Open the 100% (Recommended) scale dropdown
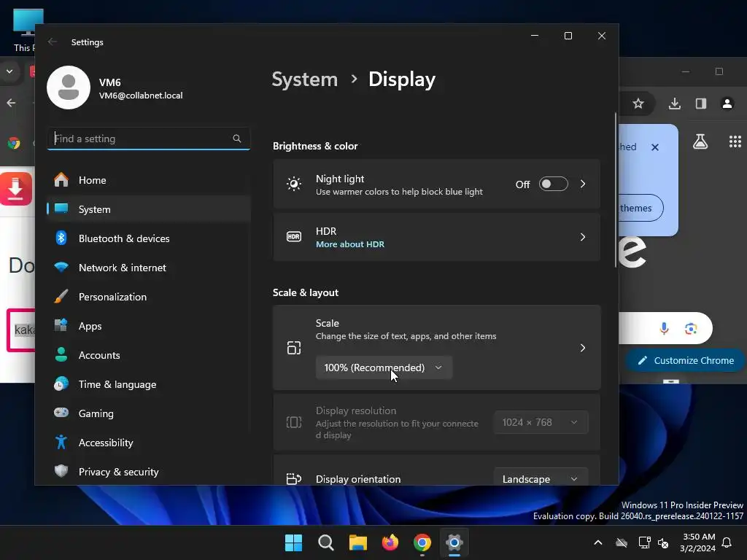Image resolution: width=747 pixels, height=560 pixels. (384, 367)
